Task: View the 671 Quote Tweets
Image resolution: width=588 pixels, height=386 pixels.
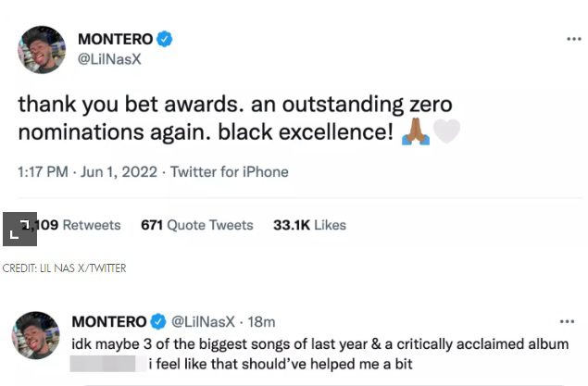Action: (x=196, y=225)
